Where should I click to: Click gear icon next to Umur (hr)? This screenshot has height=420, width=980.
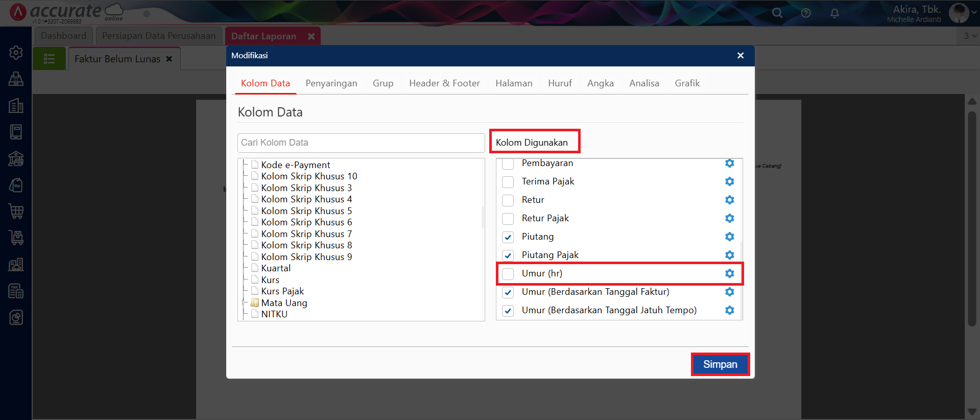(729, 273)
